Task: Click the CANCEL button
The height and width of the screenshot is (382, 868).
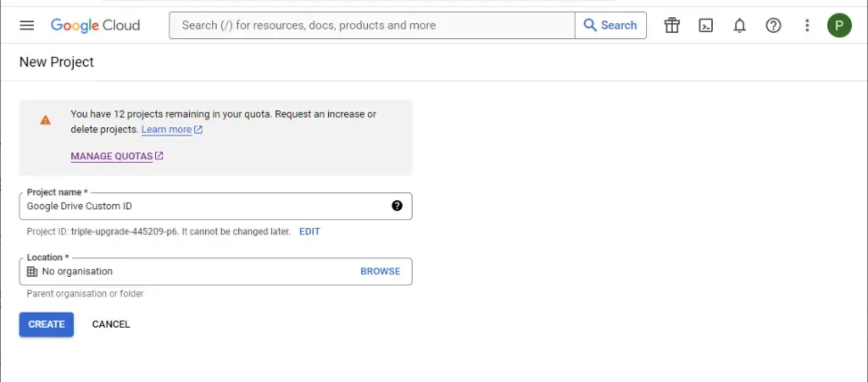Action: tap(111, 324)
